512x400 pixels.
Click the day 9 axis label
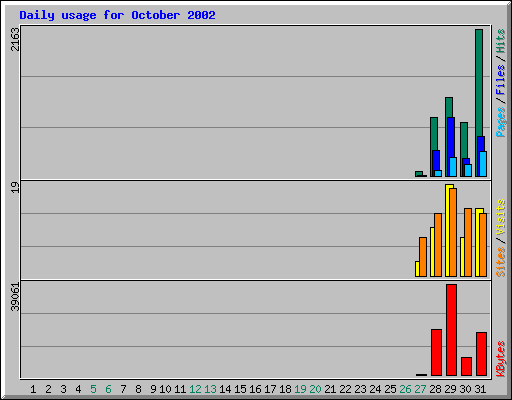(x=153, y=389)
